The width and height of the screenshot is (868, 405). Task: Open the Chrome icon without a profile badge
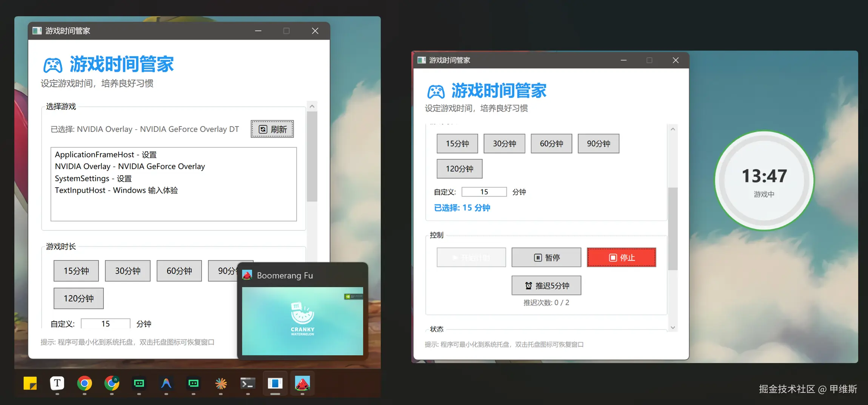point(85,383)
